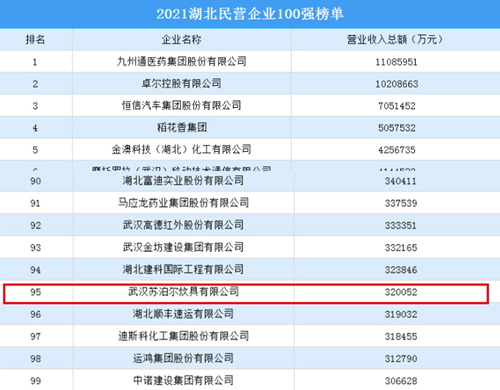Click revenue figure 10208663
The image size is (500, 390).
(x=397, y=84)
